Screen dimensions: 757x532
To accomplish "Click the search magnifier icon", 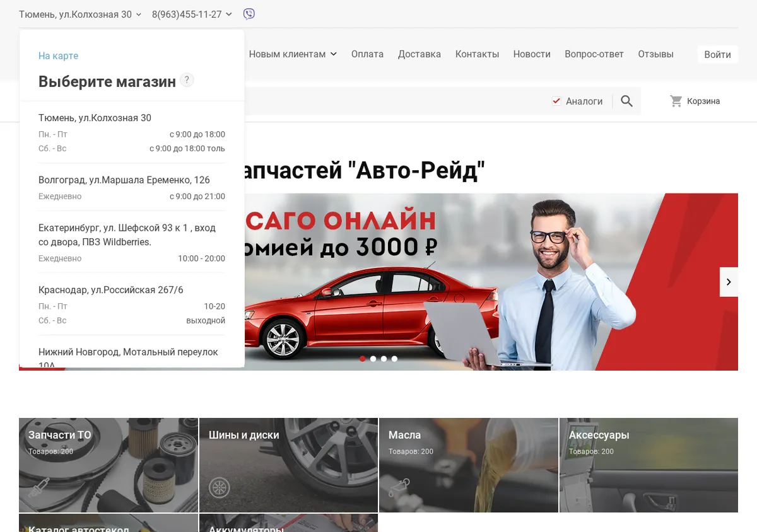I will point(626,101).
